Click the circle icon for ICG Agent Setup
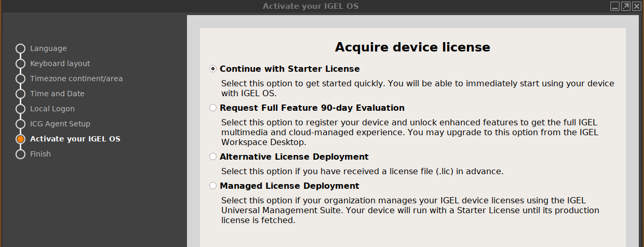Image resolution: width=644 pixels, height=247 pixels. (x=20, y=124)
